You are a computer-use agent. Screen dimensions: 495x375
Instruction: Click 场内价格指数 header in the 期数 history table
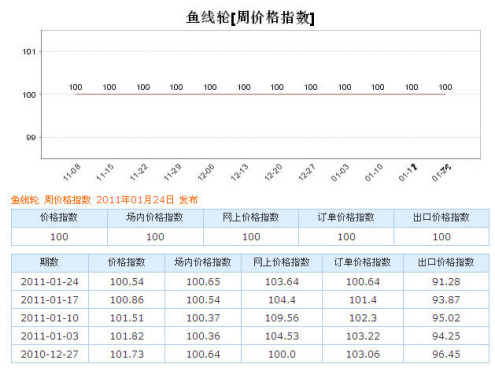pyautogui.click(x=203, y=262)
